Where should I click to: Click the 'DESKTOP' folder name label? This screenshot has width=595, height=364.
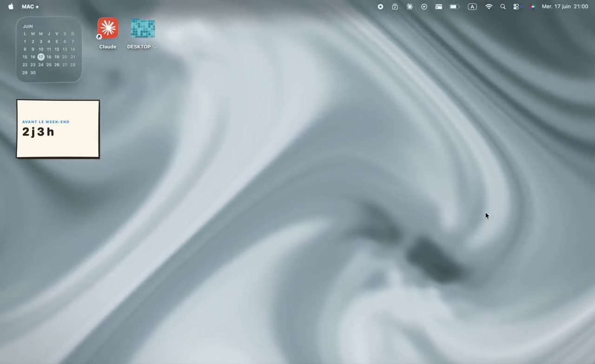(139, 47)
